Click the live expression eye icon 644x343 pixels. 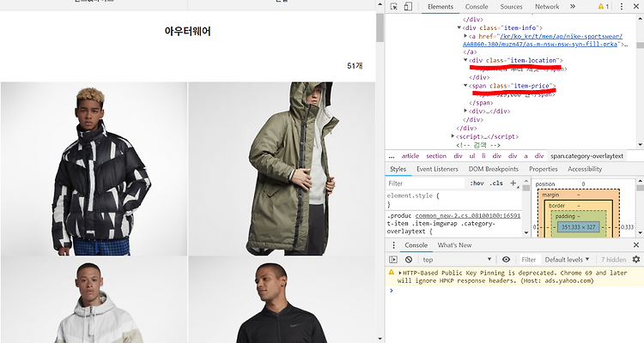coord(506,259)
